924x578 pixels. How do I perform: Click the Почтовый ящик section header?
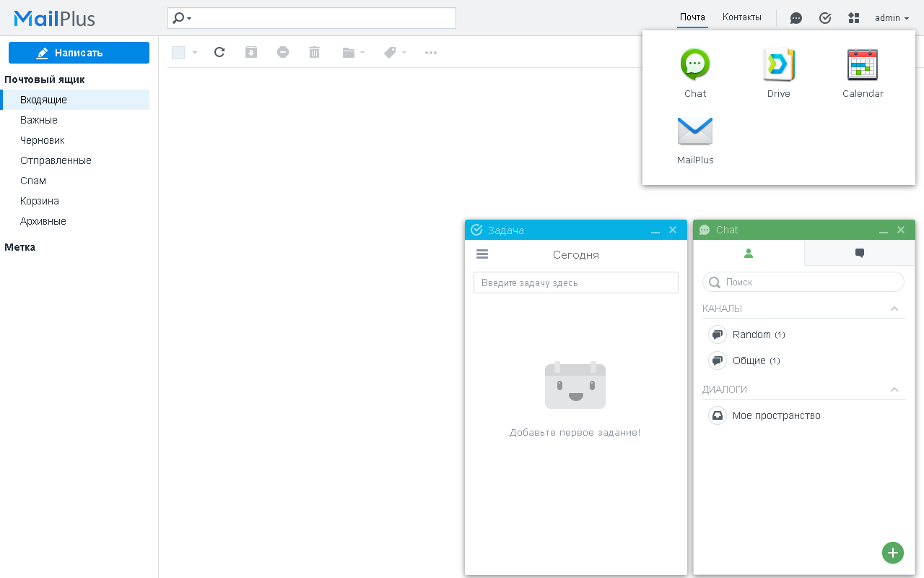45,79
